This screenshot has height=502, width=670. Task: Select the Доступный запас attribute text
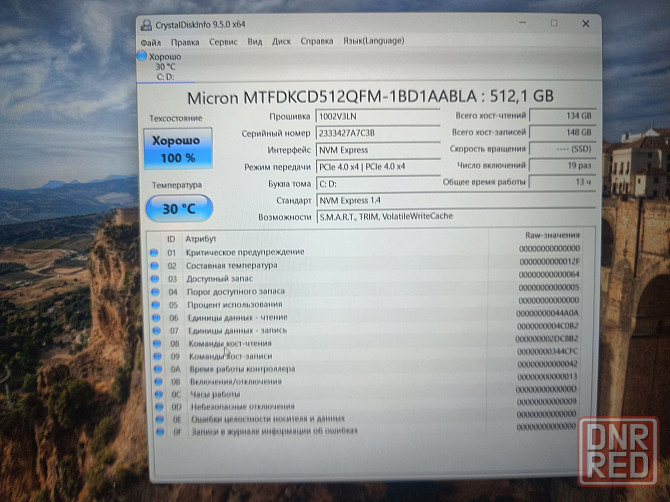tap(220, 279)
